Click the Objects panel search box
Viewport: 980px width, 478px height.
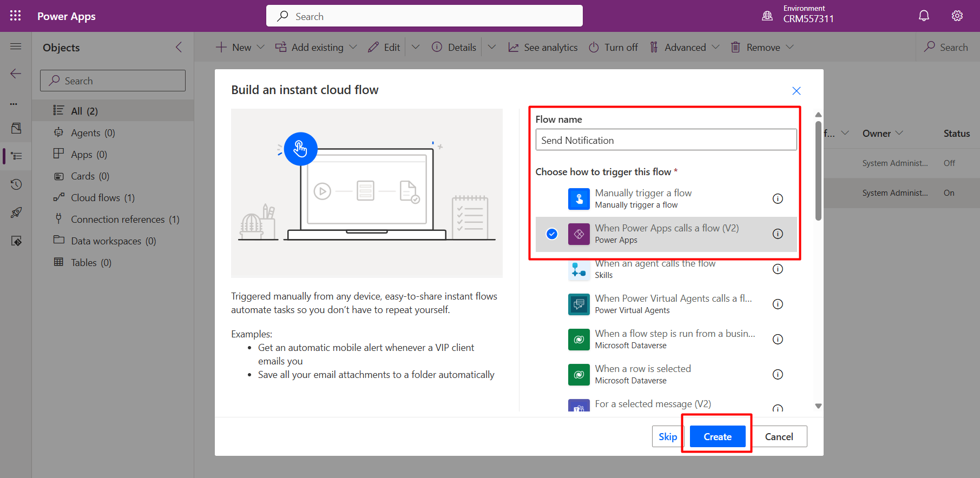[x=113, y=81]
